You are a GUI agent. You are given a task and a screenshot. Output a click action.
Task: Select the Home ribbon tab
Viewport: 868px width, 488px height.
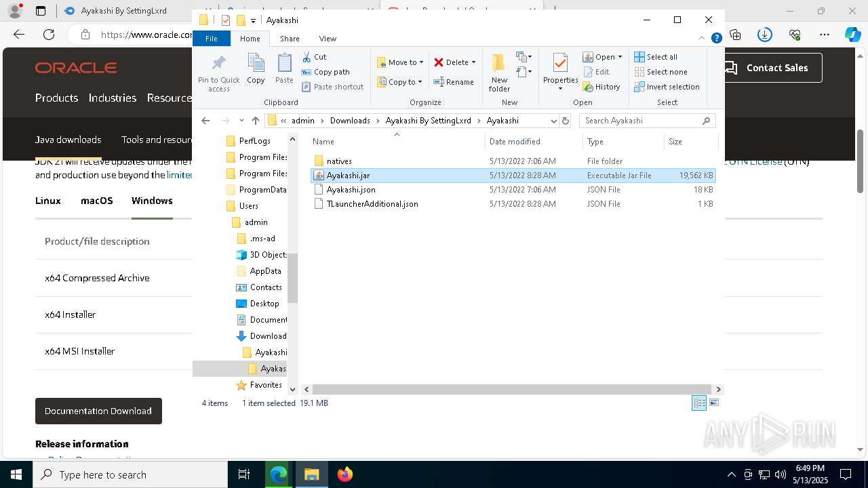click(x=250, y=39)
